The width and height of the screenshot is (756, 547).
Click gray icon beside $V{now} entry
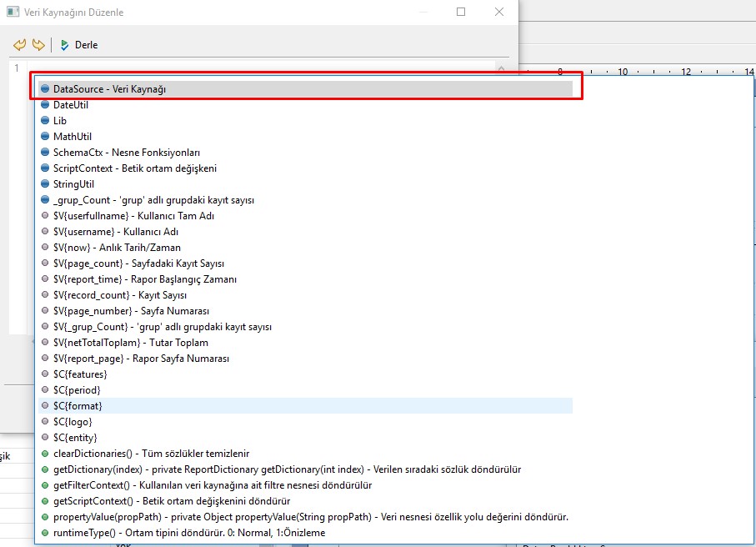pos(45,248)
